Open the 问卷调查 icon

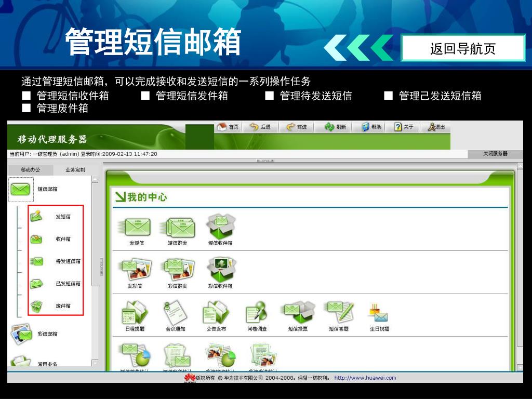click(257, 316)
